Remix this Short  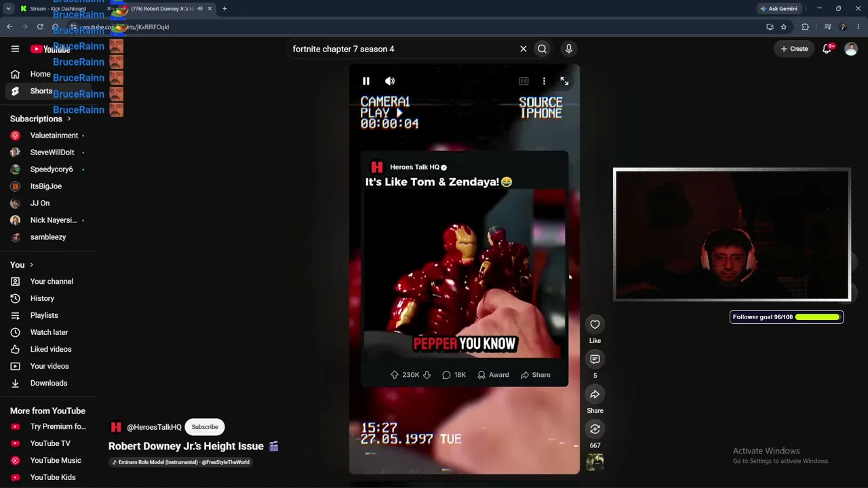pos(595,429)
